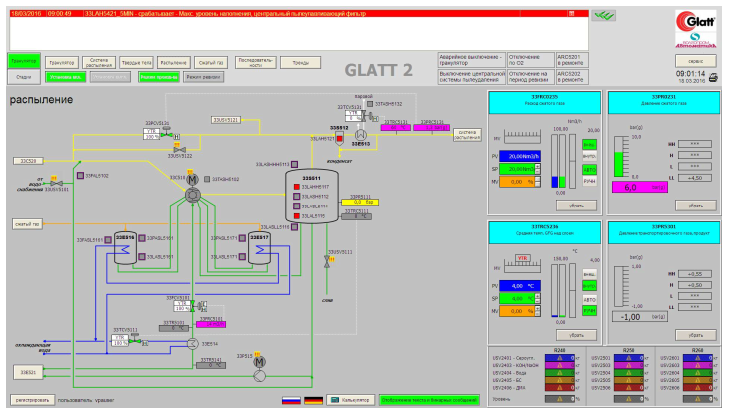731x416 pixels.
Task: Toggle ВНЕШ mode in panel 33FRC0235
Action: point(589,145)
